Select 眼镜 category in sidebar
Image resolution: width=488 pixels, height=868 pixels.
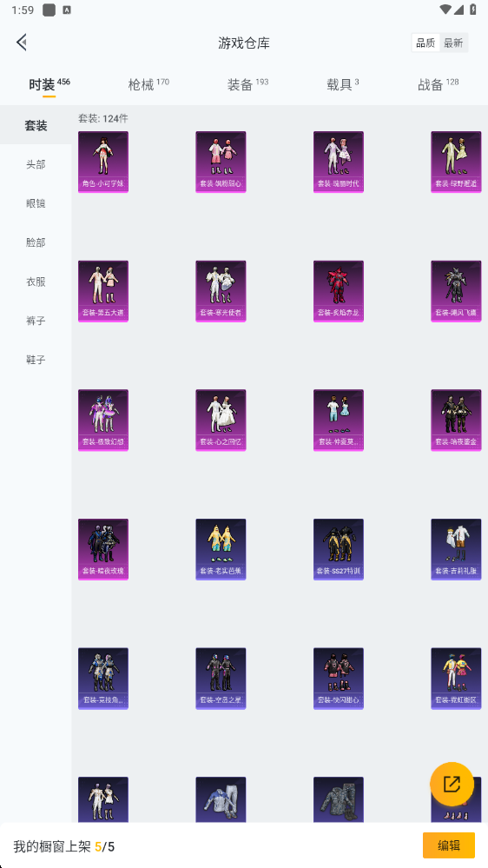coord(36,203)
